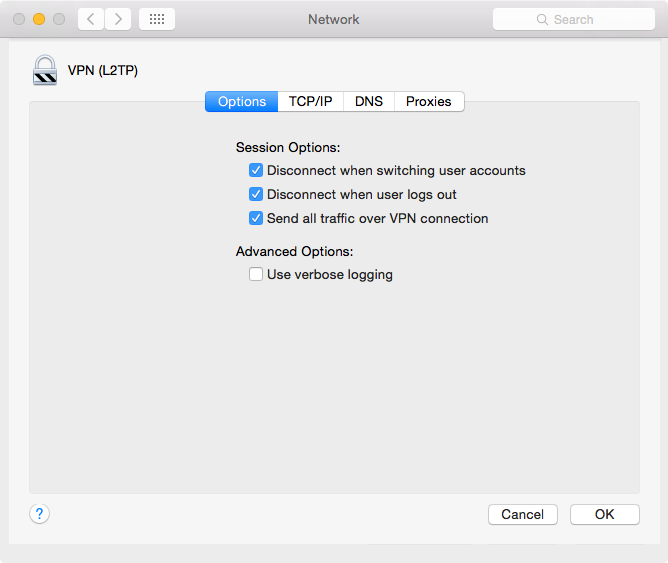Toggle Send all traffic over VPN connection
This screenshot has height=563, width=668.
point(256,219)
